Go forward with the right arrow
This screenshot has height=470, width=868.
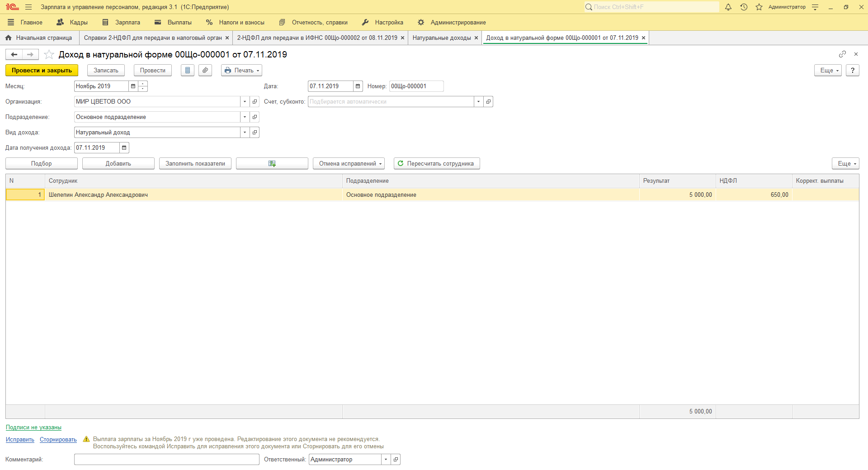pyautogui.click(x=30, y=54)
